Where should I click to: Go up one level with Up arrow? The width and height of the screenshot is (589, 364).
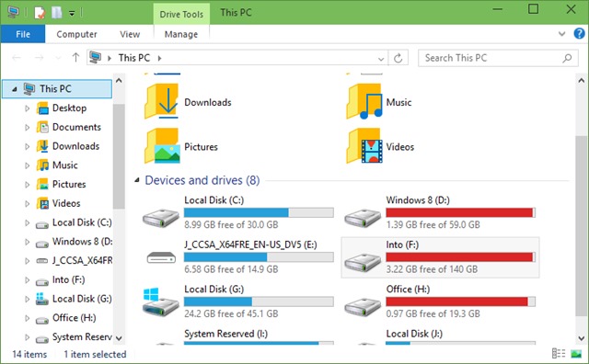(x=75, y=58)
